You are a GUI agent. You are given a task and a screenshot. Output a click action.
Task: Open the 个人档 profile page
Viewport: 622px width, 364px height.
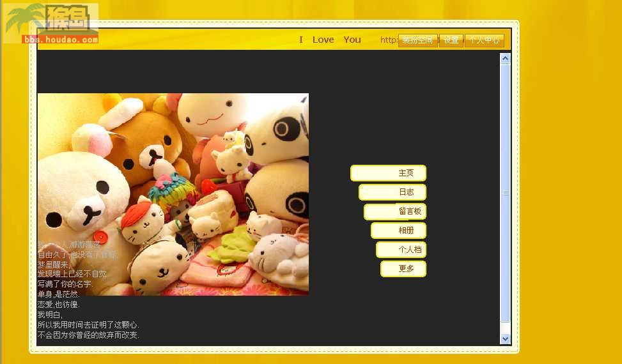(x=401, y=250)
